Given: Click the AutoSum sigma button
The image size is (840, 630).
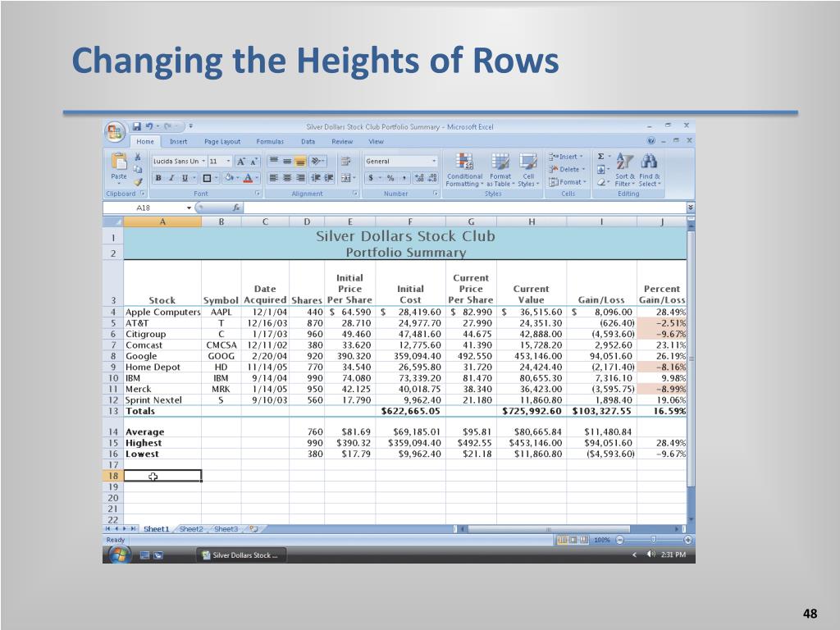Looking at the screenshot, I should [601, 157].
